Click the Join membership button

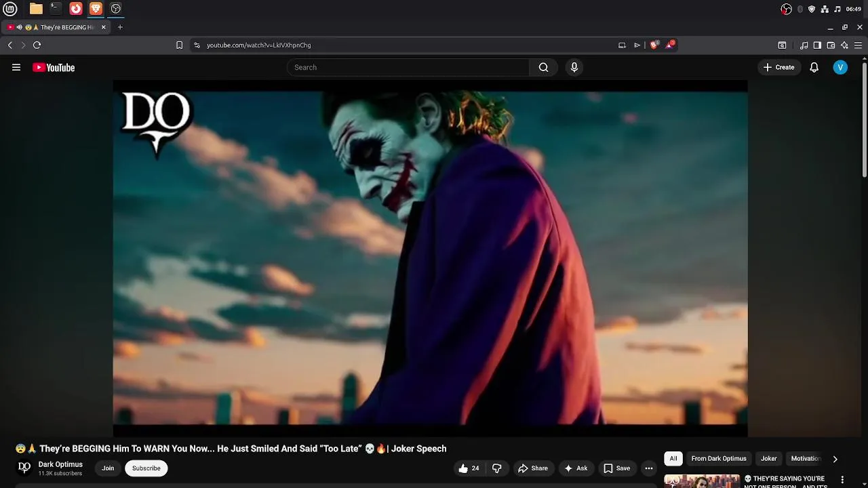click(x=108, y=468)
